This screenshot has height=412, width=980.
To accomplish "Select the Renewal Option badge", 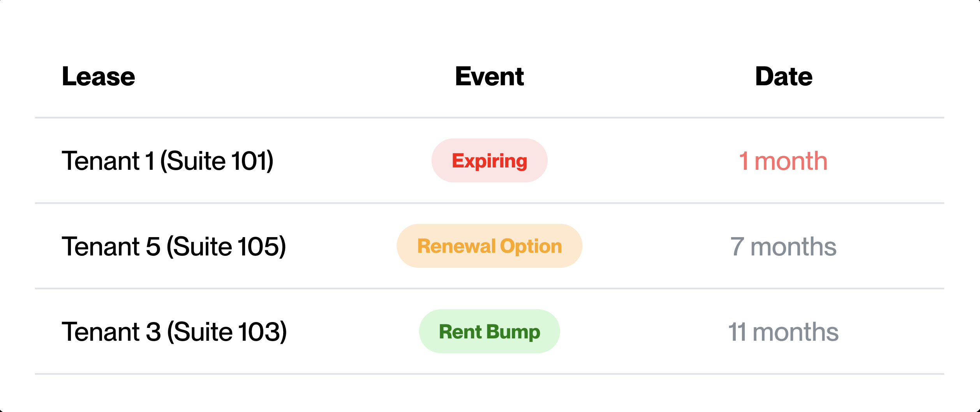I will click(489, 246).
